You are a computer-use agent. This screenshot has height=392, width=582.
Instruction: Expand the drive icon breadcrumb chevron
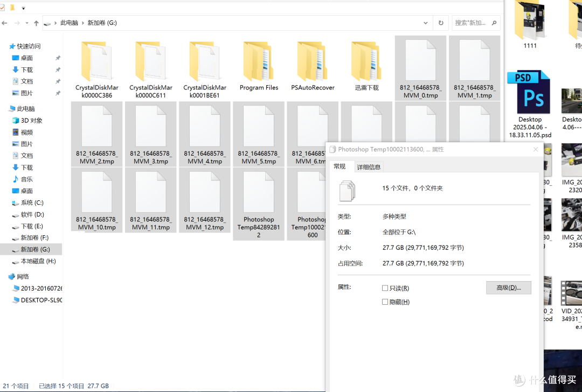[56, 23]
